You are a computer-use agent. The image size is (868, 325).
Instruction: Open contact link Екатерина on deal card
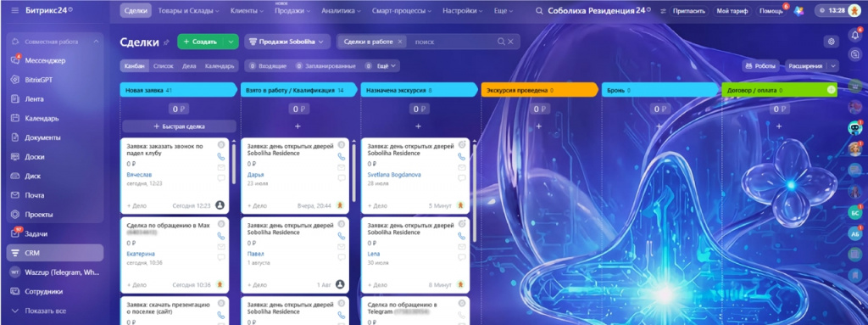141,254
